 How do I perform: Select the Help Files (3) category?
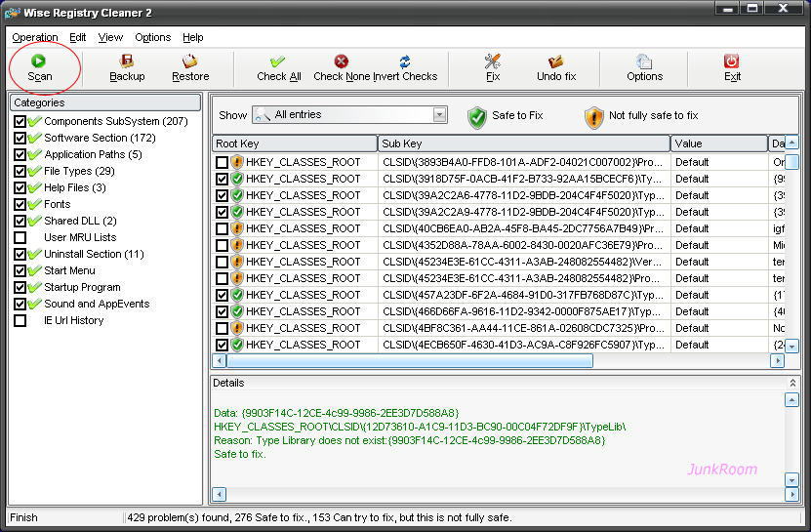(75, 187)
